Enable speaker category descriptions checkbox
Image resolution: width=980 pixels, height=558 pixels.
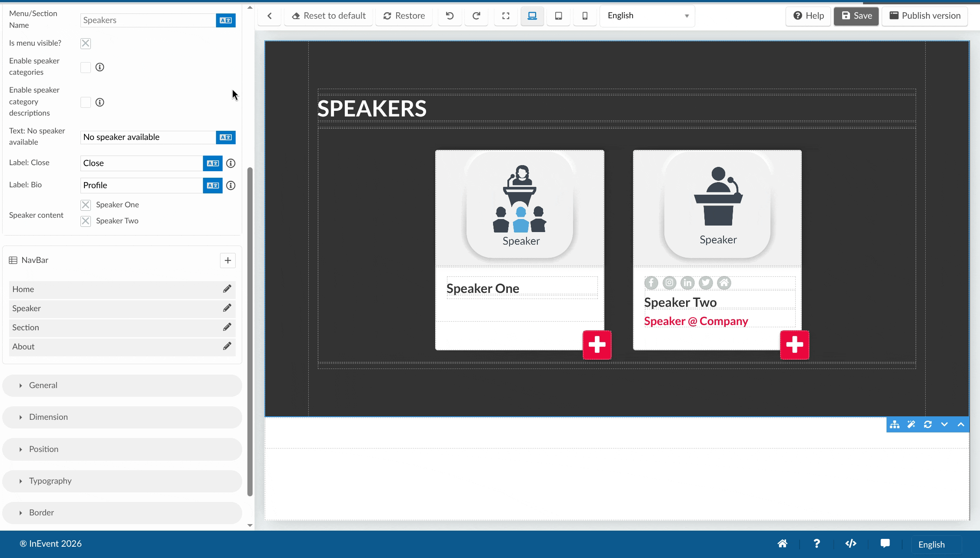click(86, 103)
